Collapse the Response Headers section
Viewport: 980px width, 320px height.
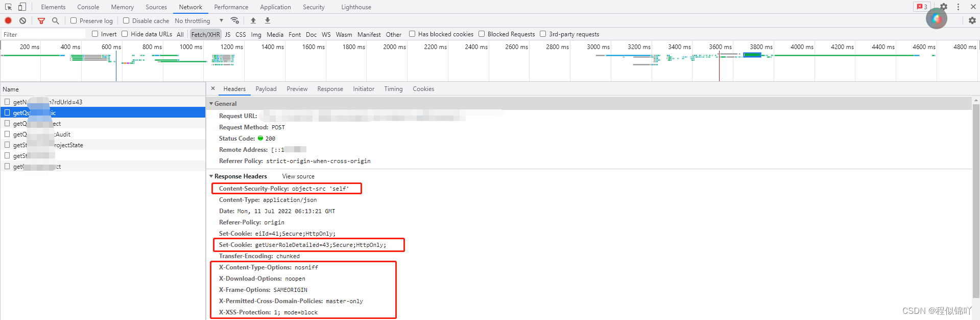pos(211,176)
